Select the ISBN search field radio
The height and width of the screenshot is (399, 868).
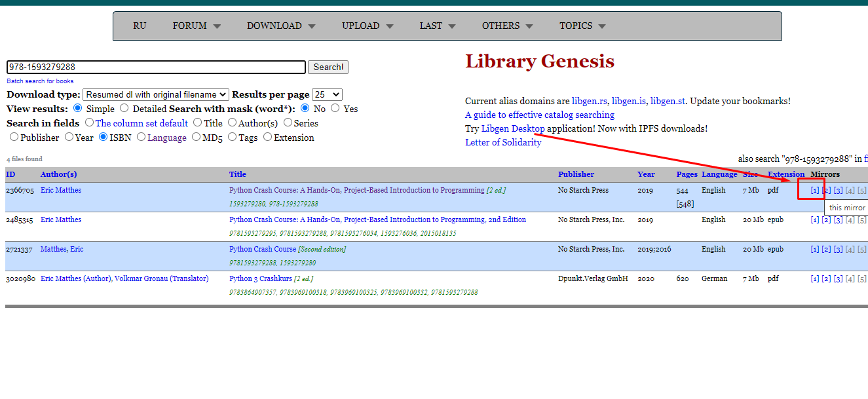(x=103, y=137)
